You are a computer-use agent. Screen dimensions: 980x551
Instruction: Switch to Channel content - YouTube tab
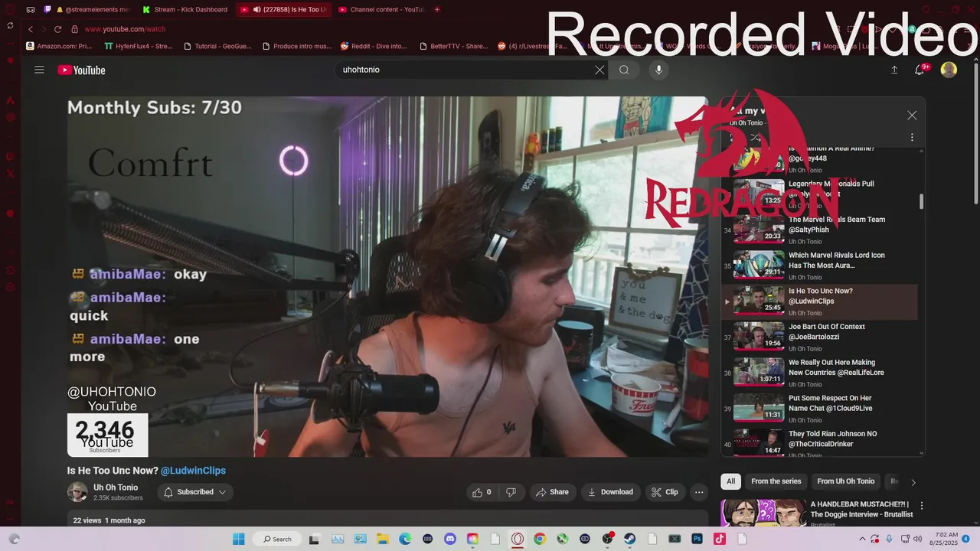381,10
